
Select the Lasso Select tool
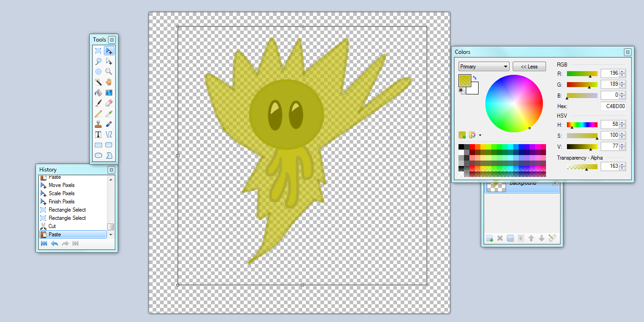pos(98,61)
